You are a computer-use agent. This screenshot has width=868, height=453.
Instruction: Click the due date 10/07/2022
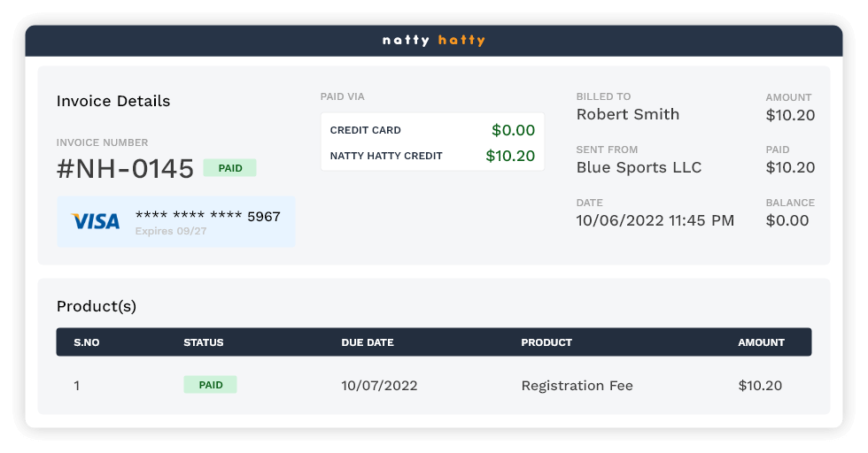coord(379,386)
